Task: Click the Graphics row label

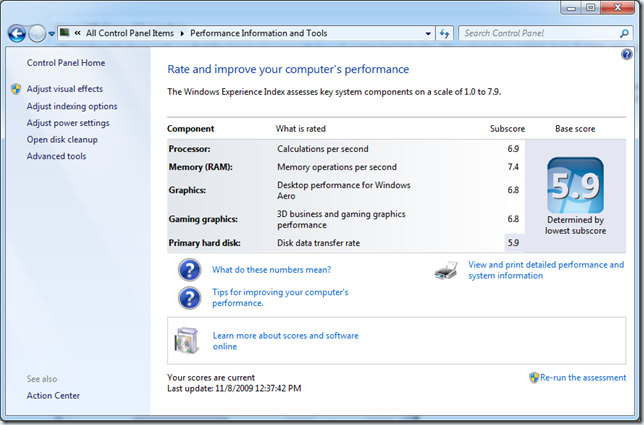Action: click(x=187, y=190)
